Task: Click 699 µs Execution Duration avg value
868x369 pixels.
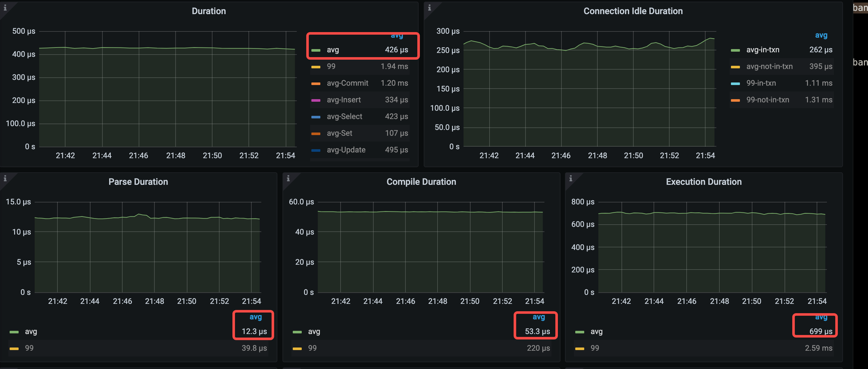Action: pyautogui.click(x=820, y=332)
